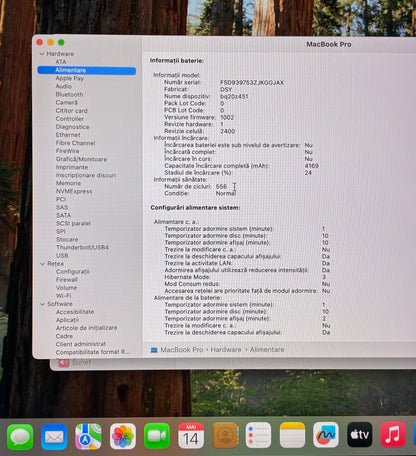Click device name value bq20z451
Image resolution: width=416 pixels, height=456 pixels.
point(234,97)
